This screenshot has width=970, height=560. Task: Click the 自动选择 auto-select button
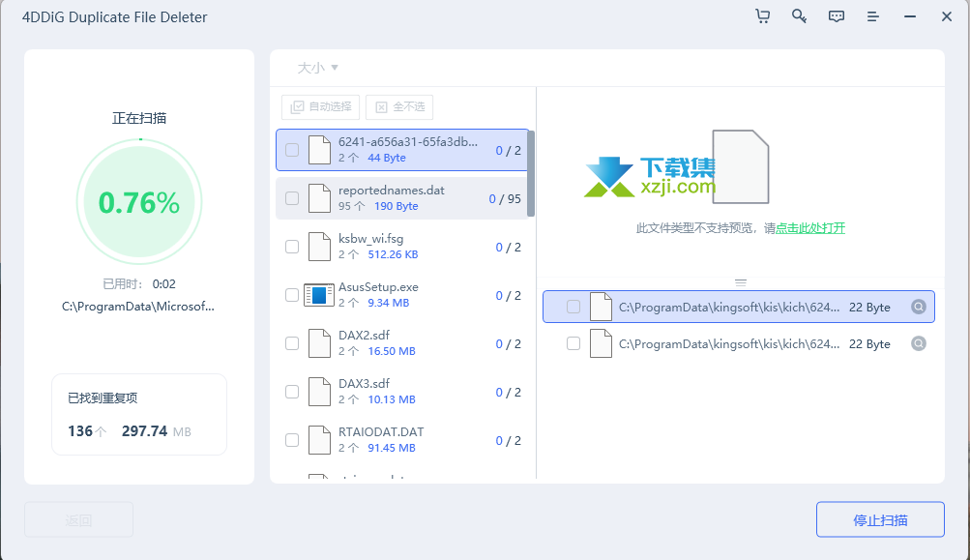[320, 107]
